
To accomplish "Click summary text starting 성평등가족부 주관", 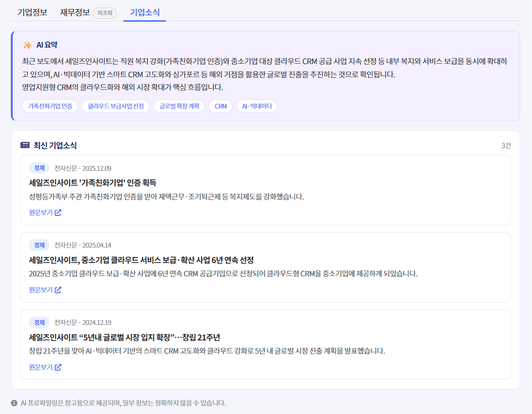I will pyautogui.click(x=166, y=197).
